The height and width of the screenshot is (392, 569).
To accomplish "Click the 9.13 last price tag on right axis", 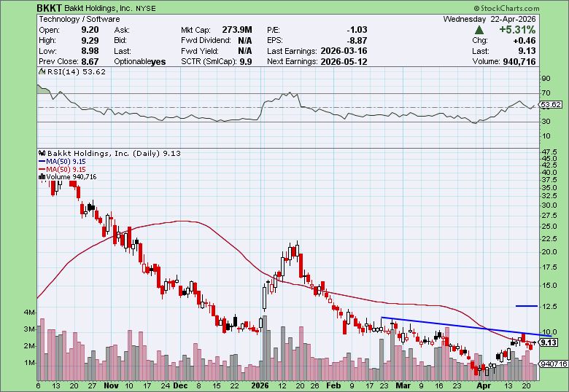I will tap(549, 342).
